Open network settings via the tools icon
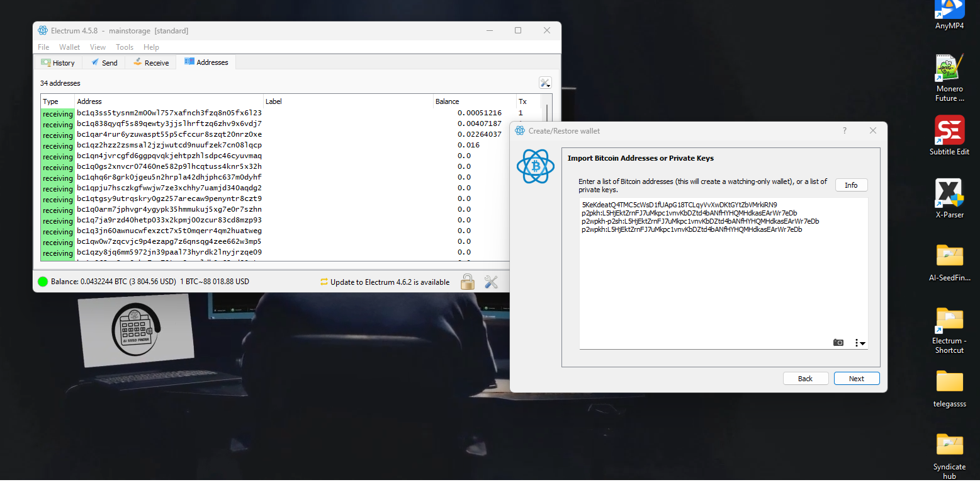The height and width of the screenshot is (482, 980). coord(491,282)
